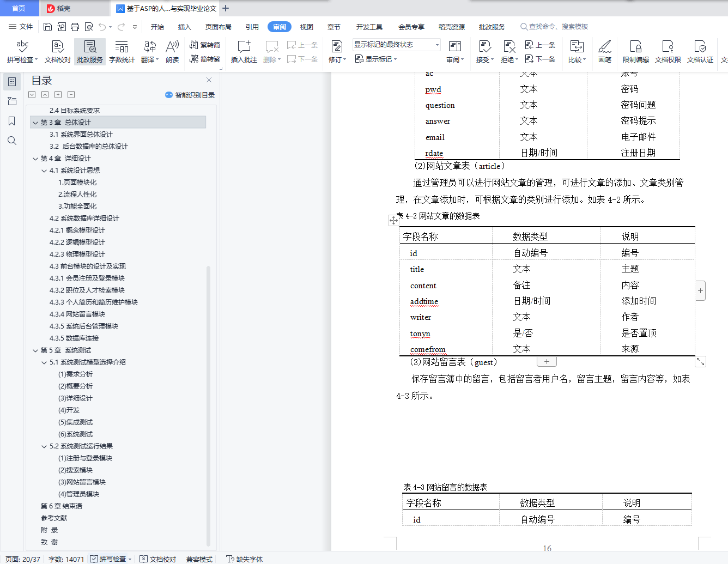Click the redo arrow icon

point(121,27)
